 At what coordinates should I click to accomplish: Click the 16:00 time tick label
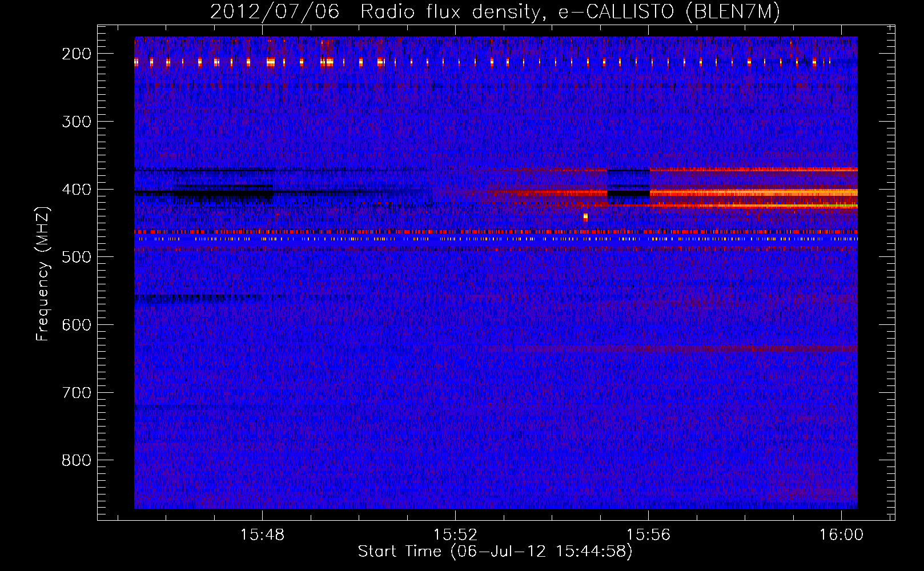[x=841, y=535]
